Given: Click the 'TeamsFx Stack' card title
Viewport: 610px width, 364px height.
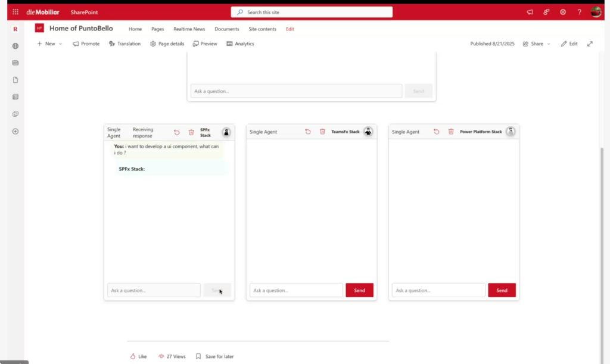Looking at the screenshot, I should click(x=346, y=132).
